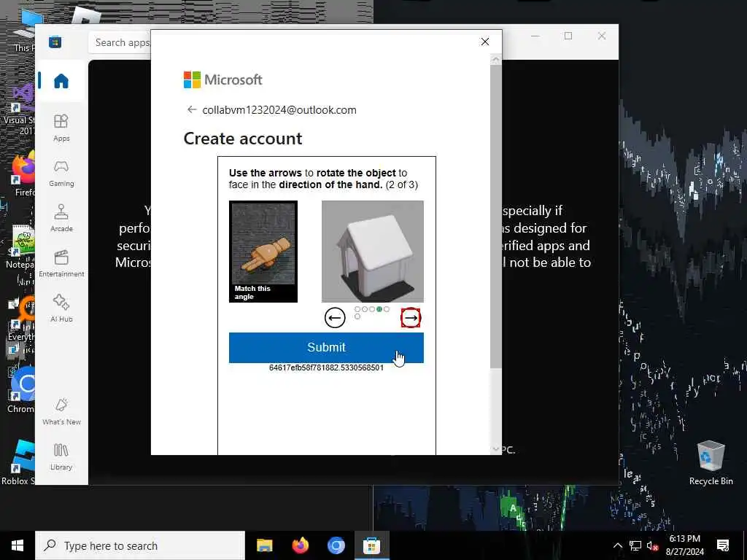
Task: Click the muted volume icon in tray
Action: pyautogui.click(x=652, y=545)
